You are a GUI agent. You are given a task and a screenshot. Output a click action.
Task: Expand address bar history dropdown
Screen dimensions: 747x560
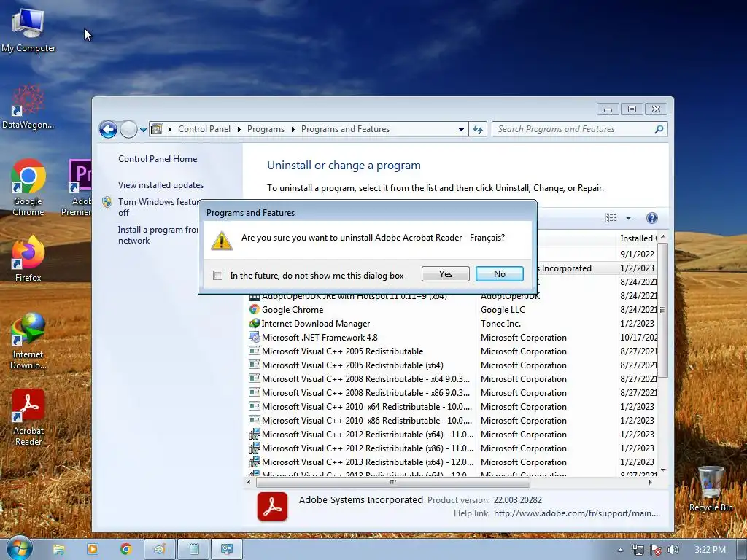tap(461, 129)
